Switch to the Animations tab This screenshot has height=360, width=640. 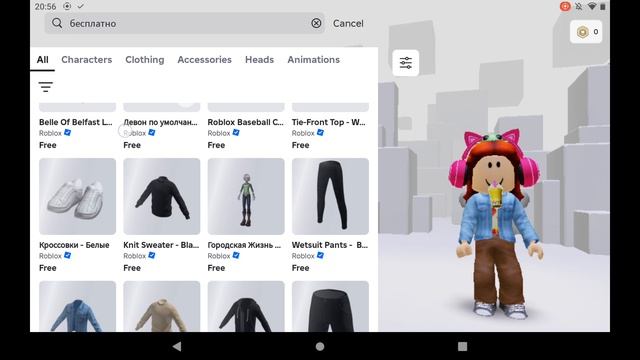point(313,60)
